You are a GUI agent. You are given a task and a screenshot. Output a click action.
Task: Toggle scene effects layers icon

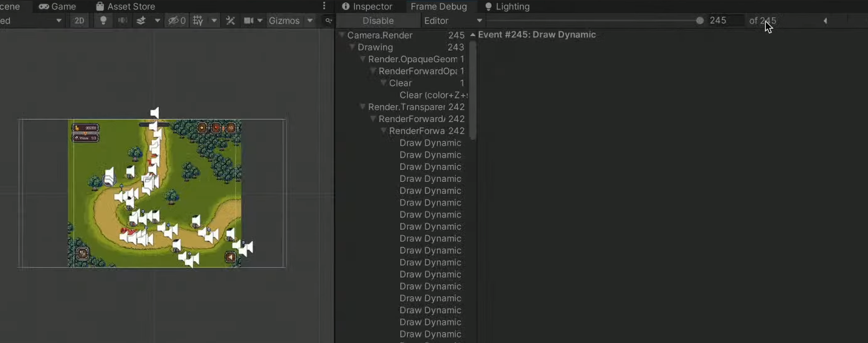(141, 21)
